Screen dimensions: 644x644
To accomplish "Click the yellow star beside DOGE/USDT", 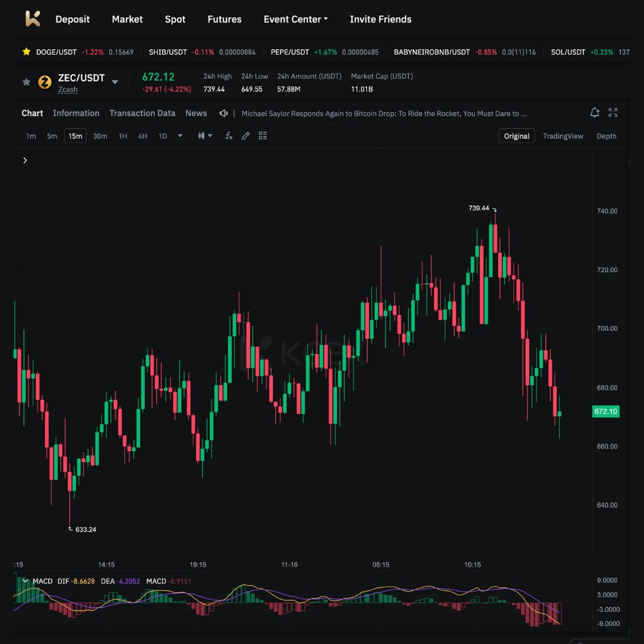I will [26, 52].
